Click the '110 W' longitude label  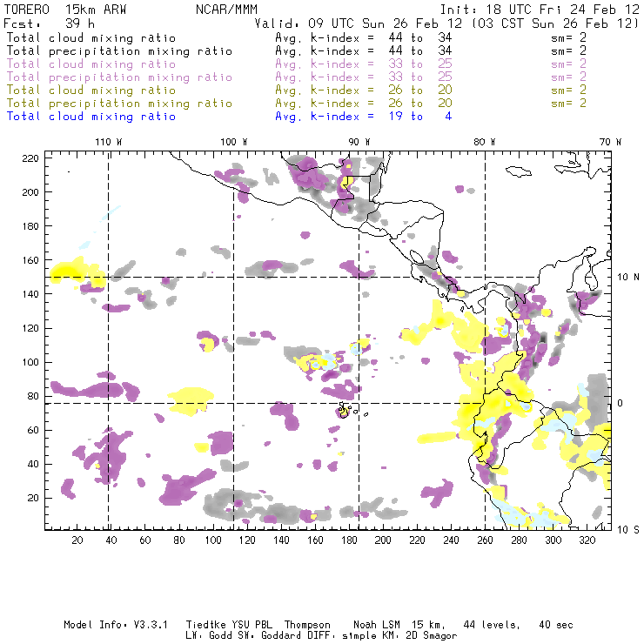[109, 142]
